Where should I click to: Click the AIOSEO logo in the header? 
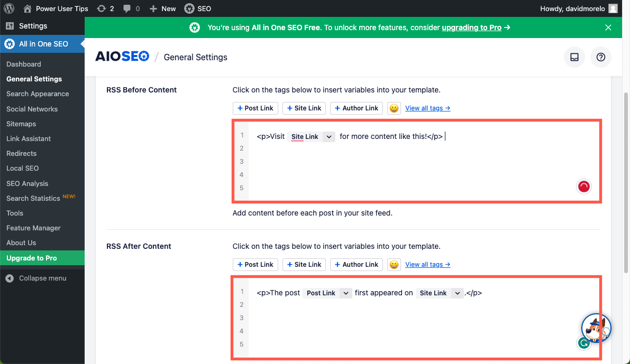pyautogui.click(x=122, y=56)
